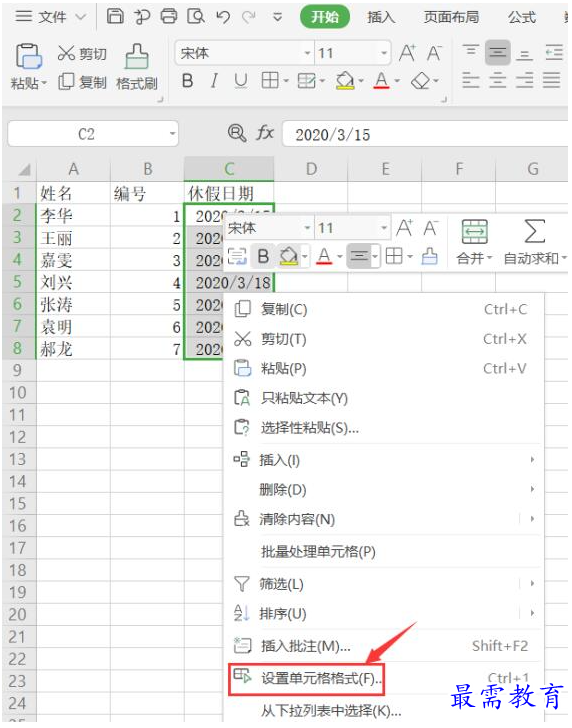Open the Name Box dropdown arrow
The width and height of the screenshot is (572, 728).
pyautogui.click(x=172, y=134)
